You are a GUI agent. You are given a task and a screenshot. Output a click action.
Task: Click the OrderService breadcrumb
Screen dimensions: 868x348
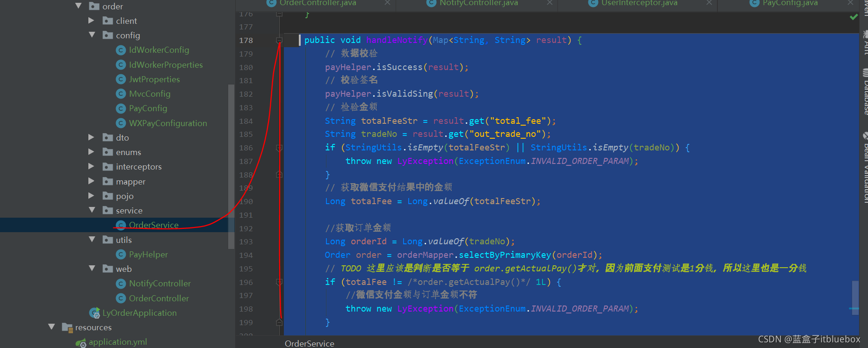coord(310,343)
